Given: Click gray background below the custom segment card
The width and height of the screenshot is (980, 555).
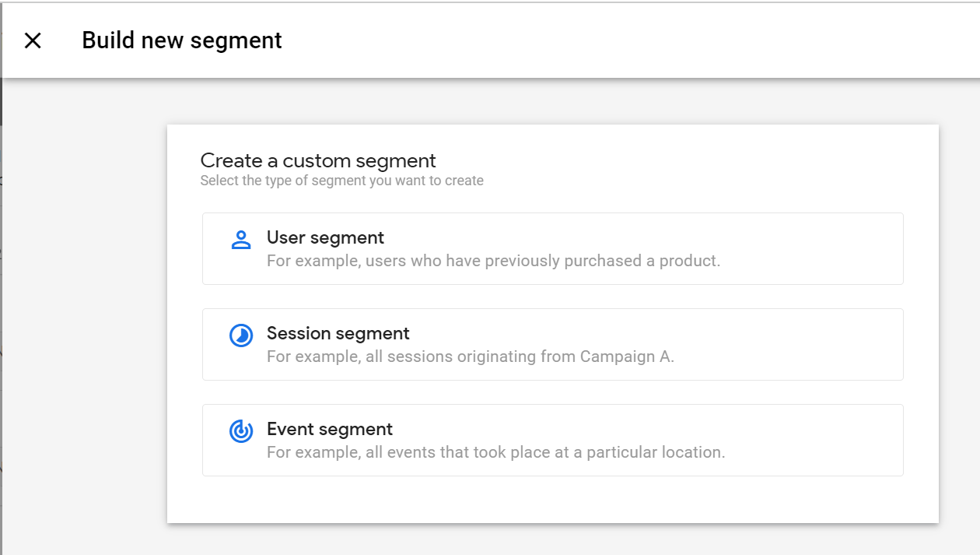Looking at the screenshot, I should [x=552, y=539].
